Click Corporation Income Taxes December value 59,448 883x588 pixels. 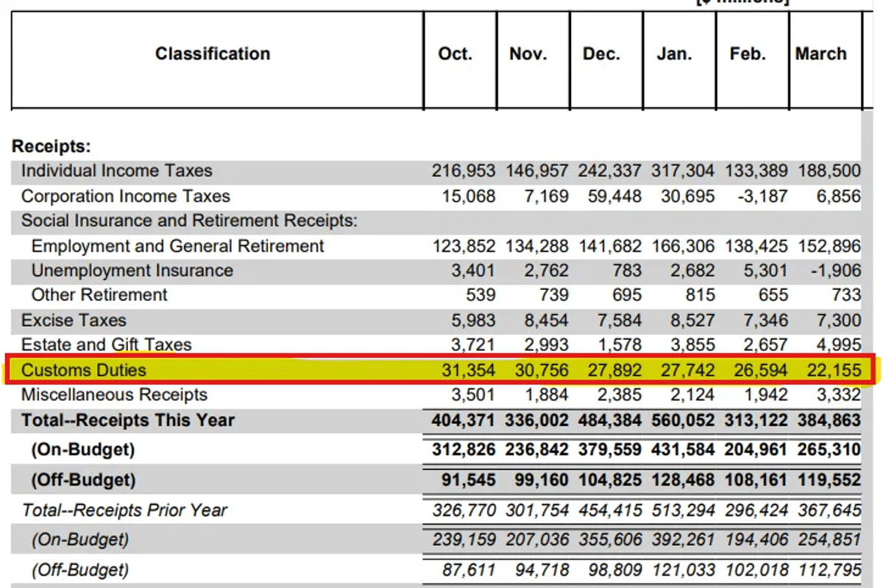point(614,196)
